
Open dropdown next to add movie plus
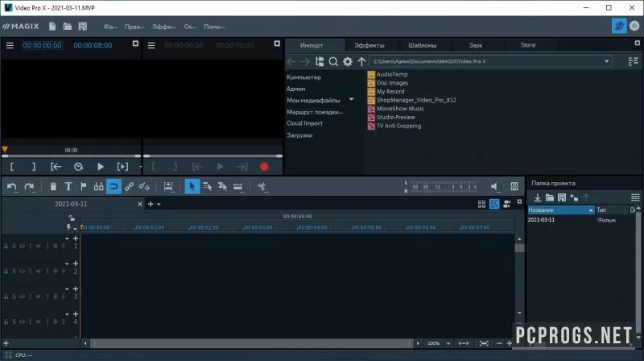[159, 205]
